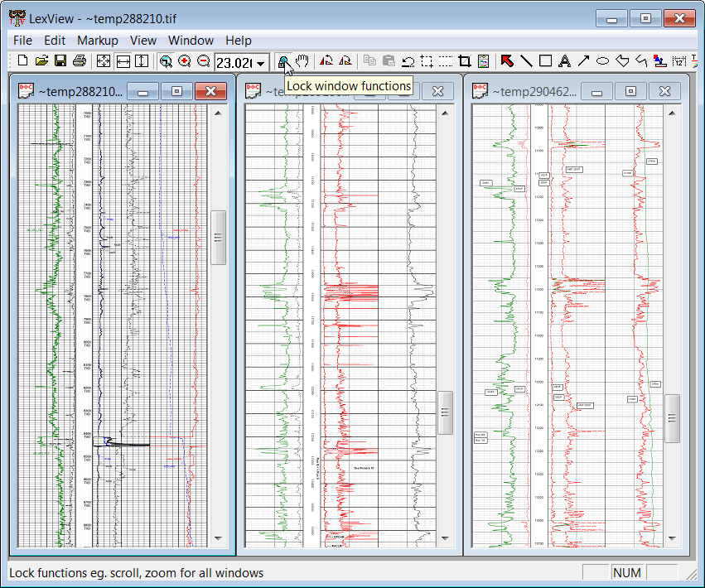Select the text markup tool

point(565,60)
